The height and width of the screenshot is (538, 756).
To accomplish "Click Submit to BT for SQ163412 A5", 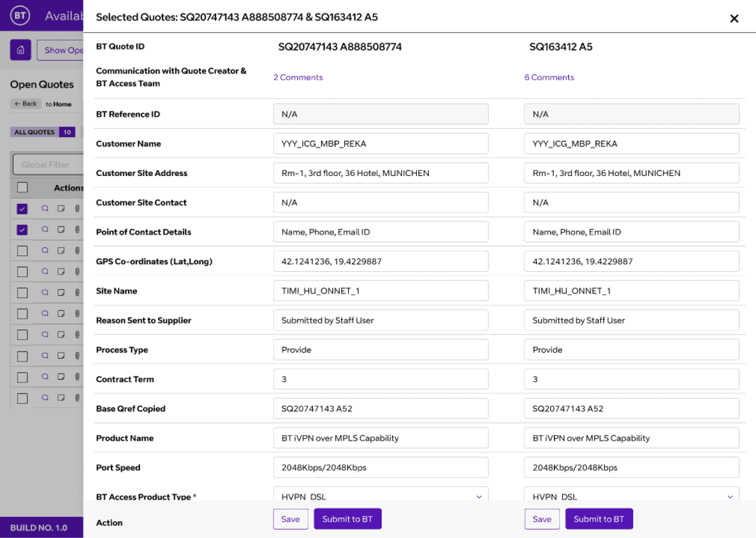I will tap(599, 519).
